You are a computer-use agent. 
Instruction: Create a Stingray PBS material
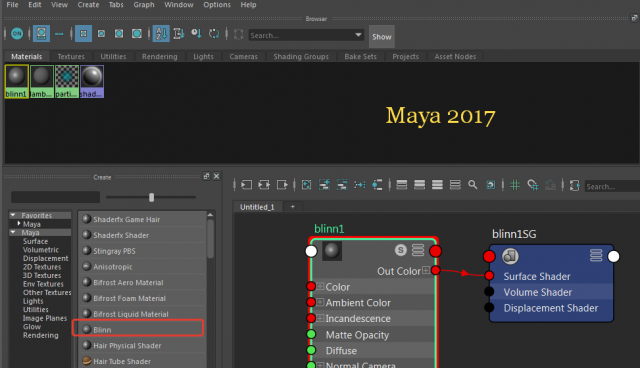click(x=142, y=251)
